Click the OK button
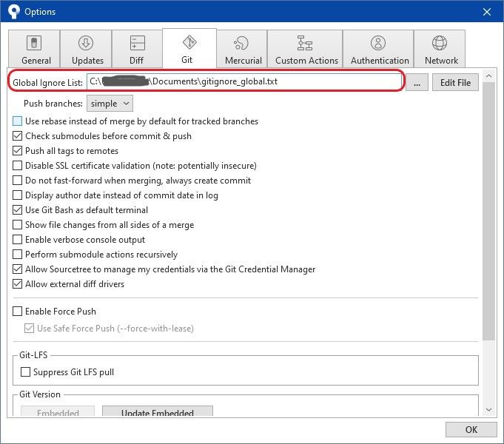Image resolution: width=504 pixels, height=444 pixels. pyautogui.click(x=471, y=429)
